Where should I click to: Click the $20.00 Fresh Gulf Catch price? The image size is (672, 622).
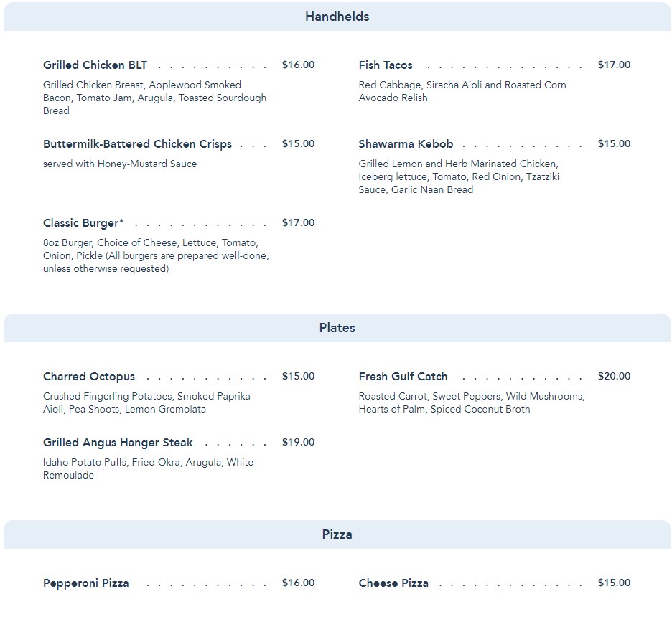(614, 377)
